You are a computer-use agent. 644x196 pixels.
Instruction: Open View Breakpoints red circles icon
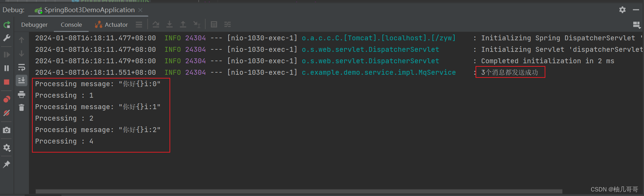coord(7,99)
